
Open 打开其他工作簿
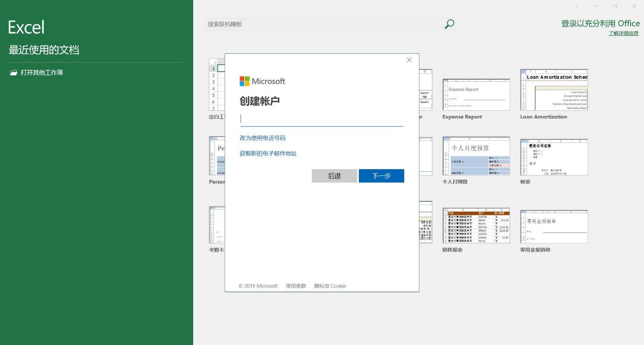(x=42, y=73)
